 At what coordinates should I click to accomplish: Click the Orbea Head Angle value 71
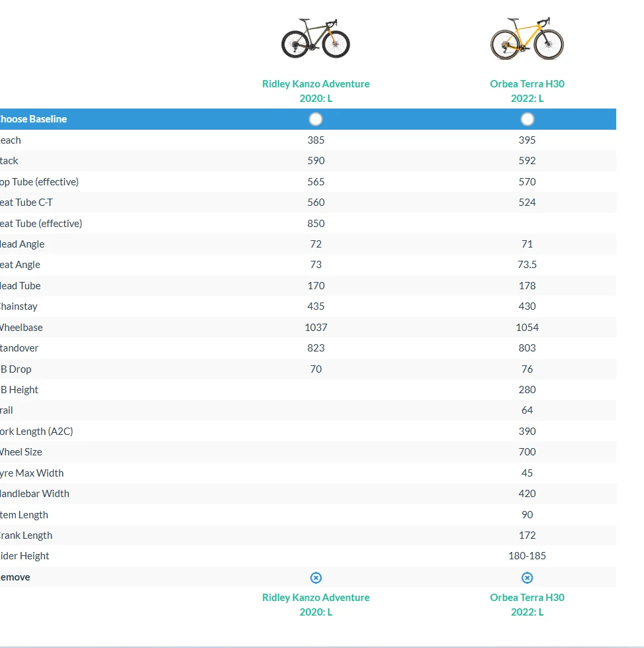527,244
